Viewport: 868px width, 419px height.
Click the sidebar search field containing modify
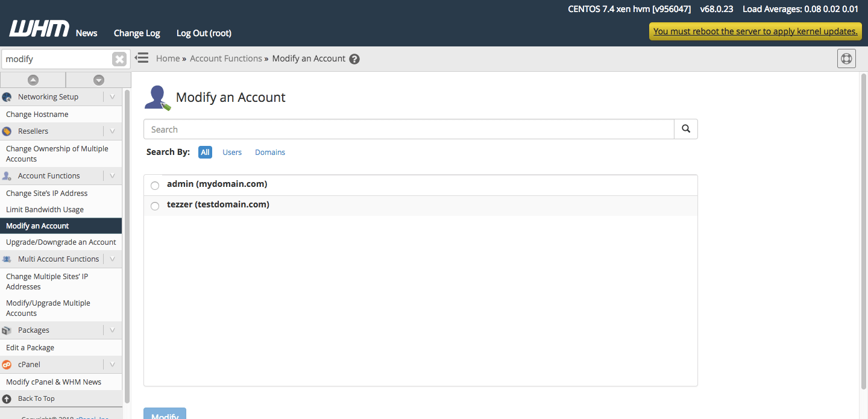57,59
